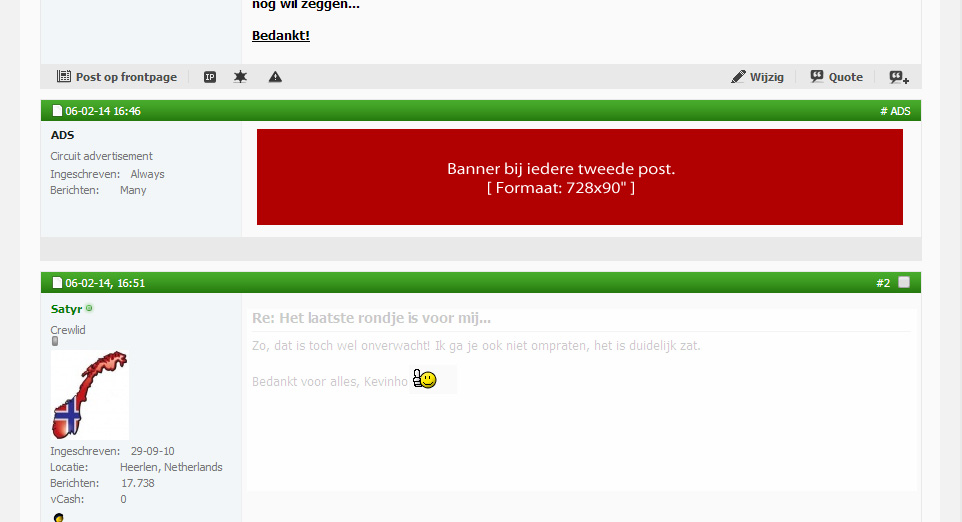This screenshot has height=522, width=962.
Task: Click the Crewlid rank text
Action: tap(68, 330)
